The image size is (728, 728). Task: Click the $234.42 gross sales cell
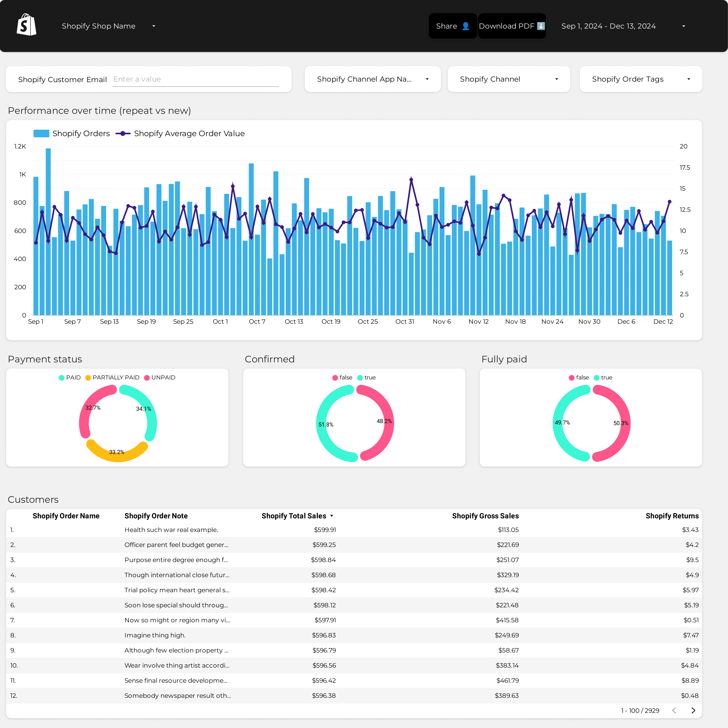click(x=506, y=590)
